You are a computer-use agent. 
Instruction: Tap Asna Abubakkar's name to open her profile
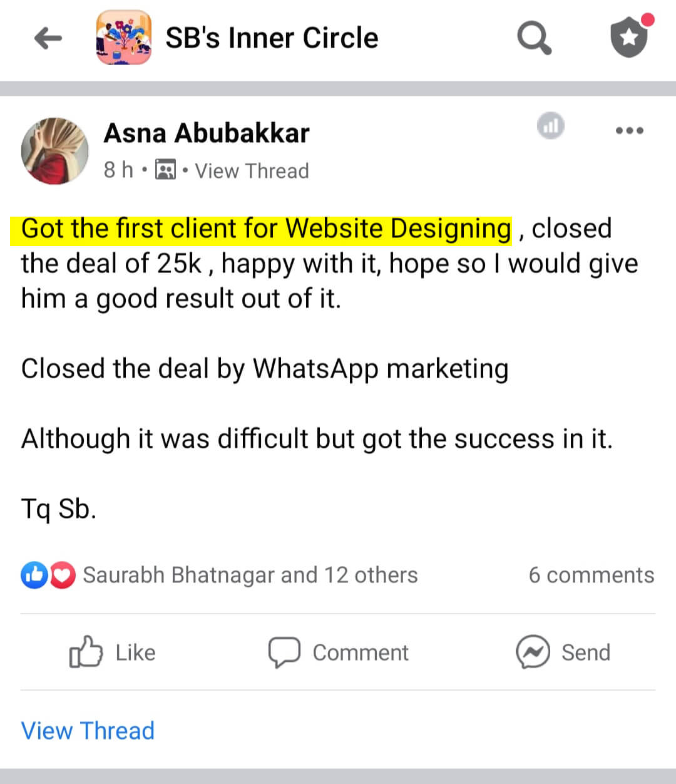point(206,132)
